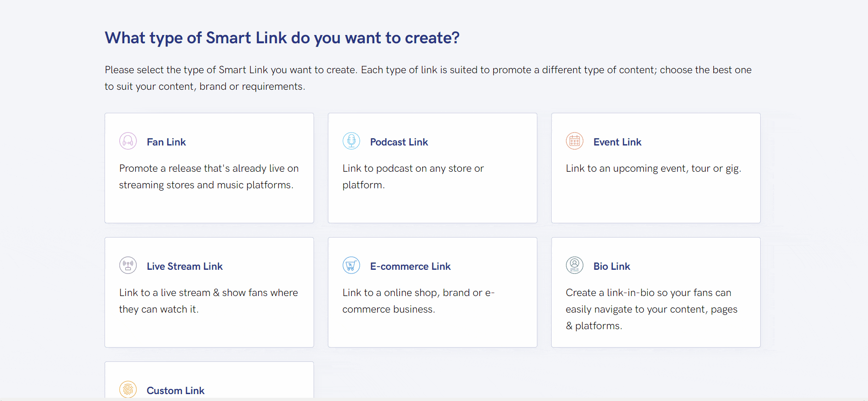Click 'Link to a live stream' description
868x401 pixels.
click(209, 301)
